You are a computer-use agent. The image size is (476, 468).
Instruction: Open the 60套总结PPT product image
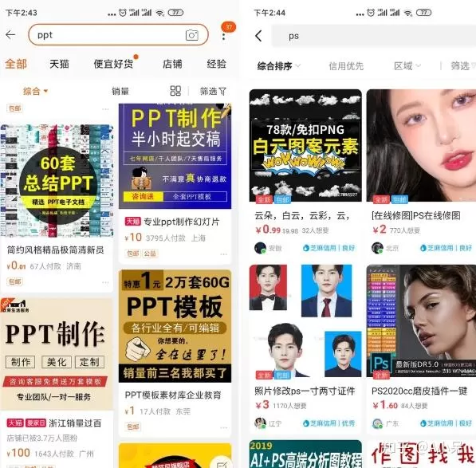point(57,181)
